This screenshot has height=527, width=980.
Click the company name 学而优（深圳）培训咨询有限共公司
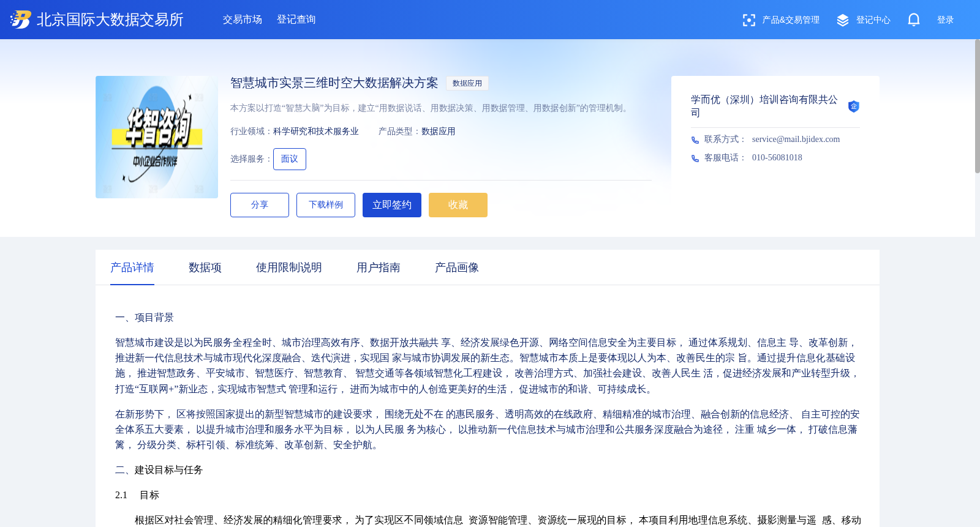coord(764,106)
